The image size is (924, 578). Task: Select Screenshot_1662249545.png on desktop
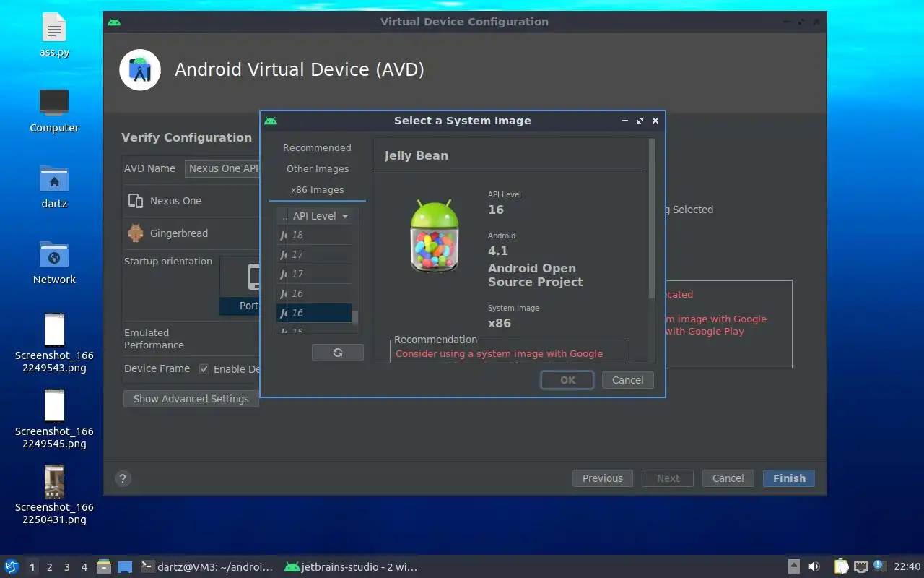[54, 419]
